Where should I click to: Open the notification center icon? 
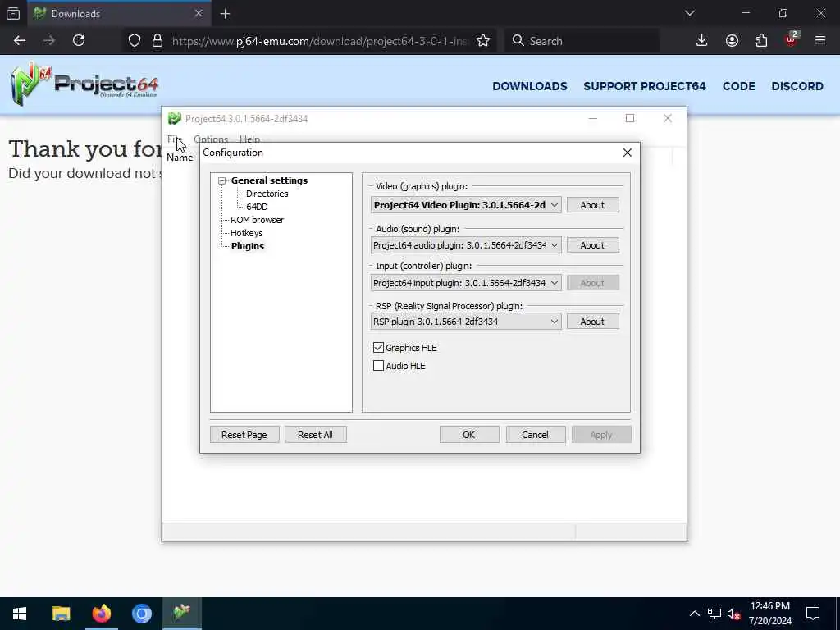[x=813, y=614]
